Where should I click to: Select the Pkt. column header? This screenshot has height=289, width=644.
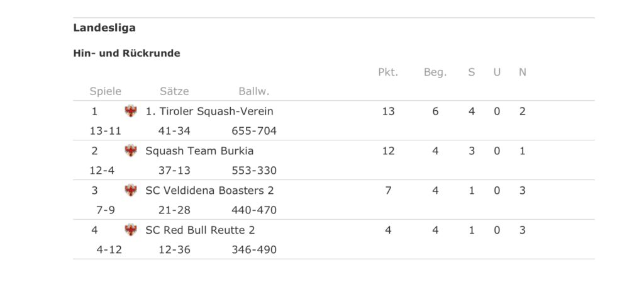coord(388,72)
